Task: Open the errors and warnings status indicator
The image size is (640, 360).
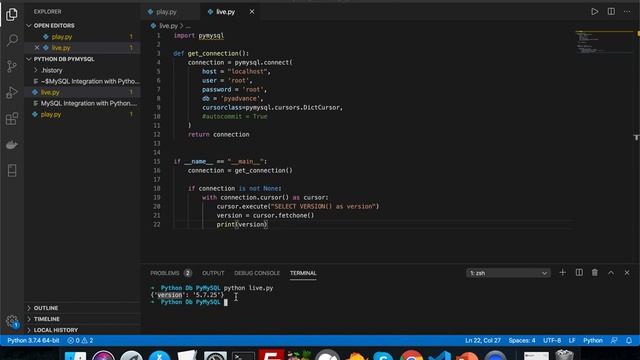Action: click(x=80, y=340)
